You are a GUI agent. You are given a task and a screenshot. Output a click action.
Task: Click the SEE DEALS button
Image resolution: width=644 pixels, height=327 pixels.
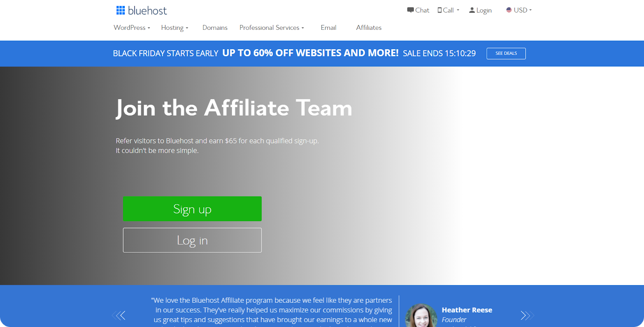tap(506, 54)
